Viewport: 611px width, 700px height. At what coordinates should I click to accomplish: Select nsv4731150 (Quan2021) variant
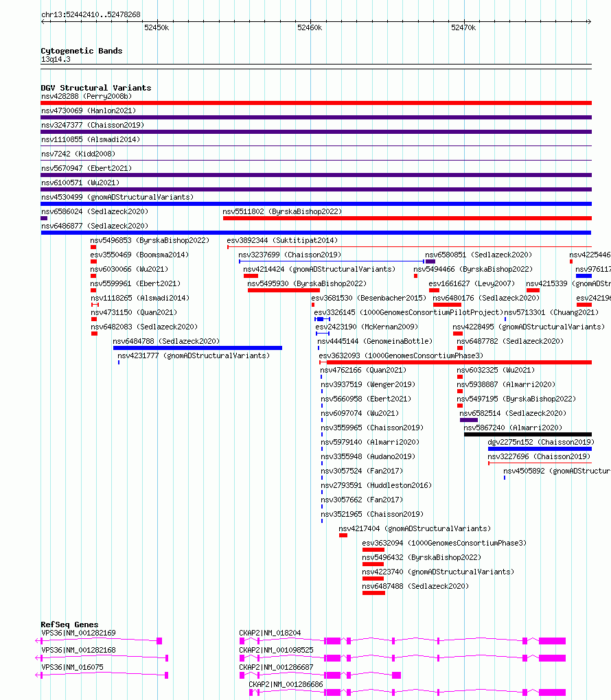[x=134, y=312]
